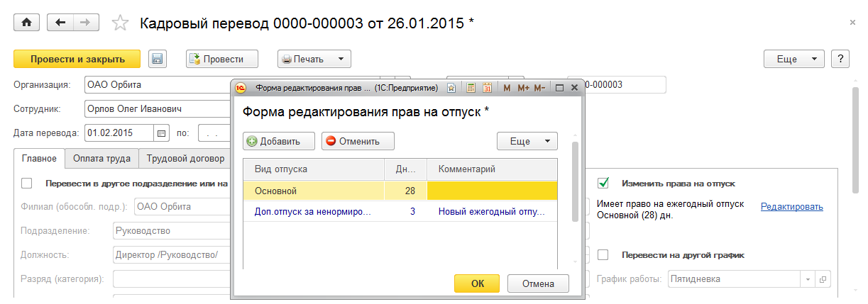Click the M- memory subtract button
868x304 pixels.
tap(539, 88)
